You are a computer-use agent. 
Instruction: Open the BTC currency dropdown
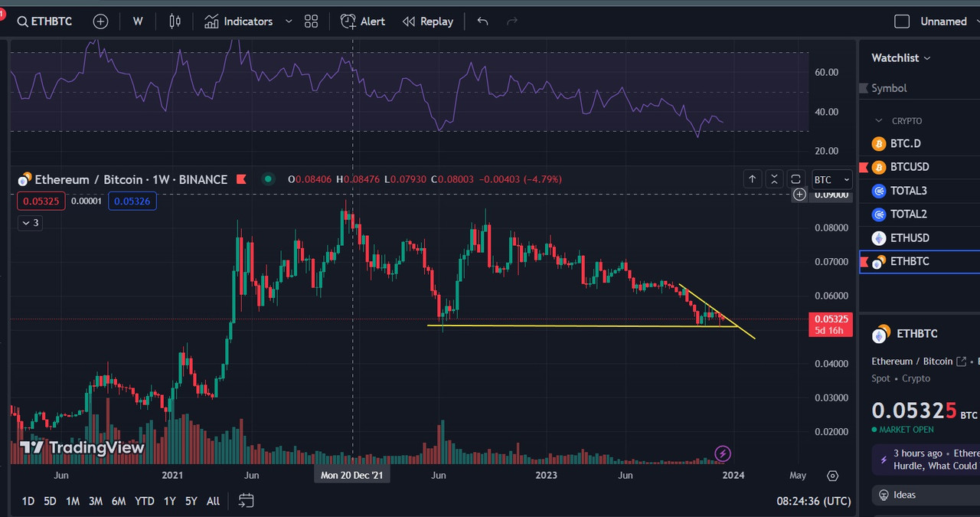coord(831,179)
